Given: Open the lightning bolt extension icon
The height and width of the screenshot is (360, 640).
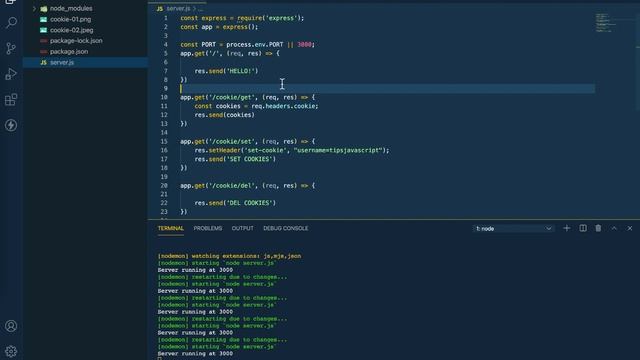Looking at the screenshot, I should (11, 125).
